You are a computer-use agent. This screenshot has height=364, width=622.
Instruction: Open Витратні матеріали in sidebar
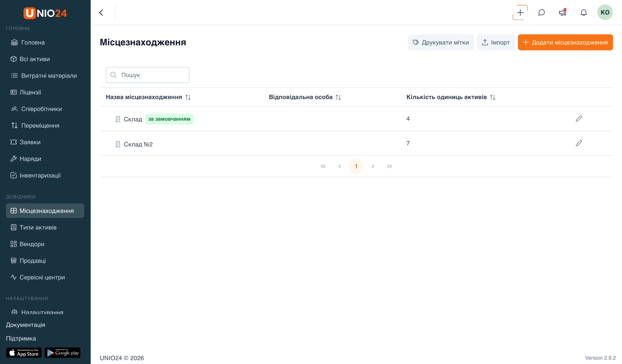click(45, 76)
